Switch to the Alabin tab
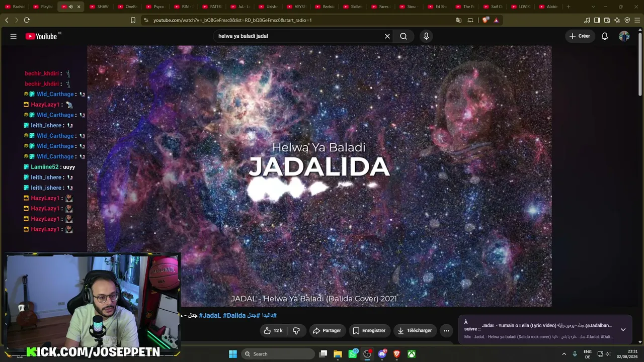644x362 pixels. click(548, 7)
